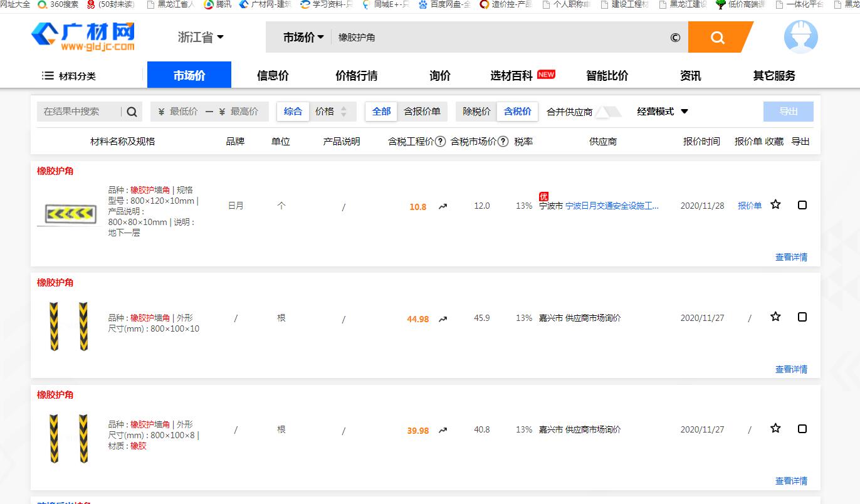
Task: Favorite the 800×100×8 row with star
Action: click(775, 428)
